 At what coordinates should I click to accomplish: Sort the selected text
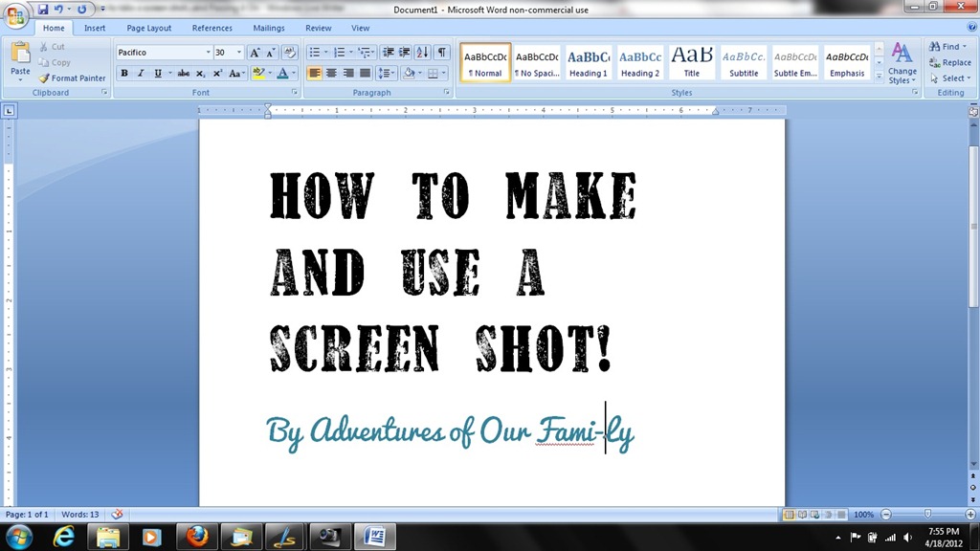[x=422, y=53]
